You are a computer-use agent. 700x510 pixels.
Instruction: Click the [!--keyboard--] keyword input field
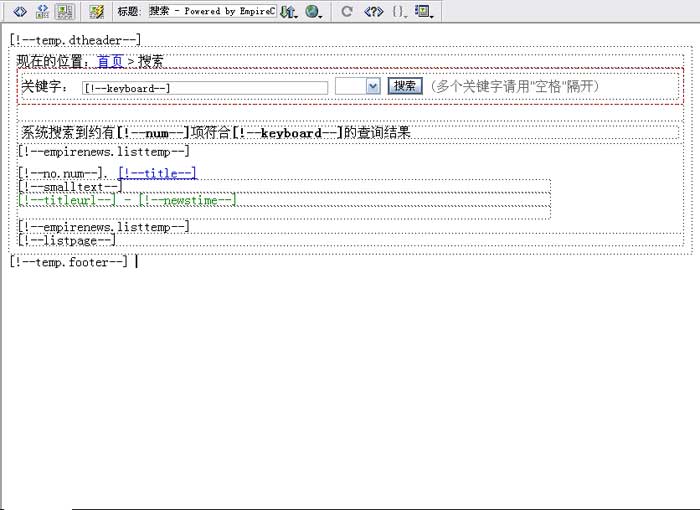pyautogui.click(x=204, y=88)
